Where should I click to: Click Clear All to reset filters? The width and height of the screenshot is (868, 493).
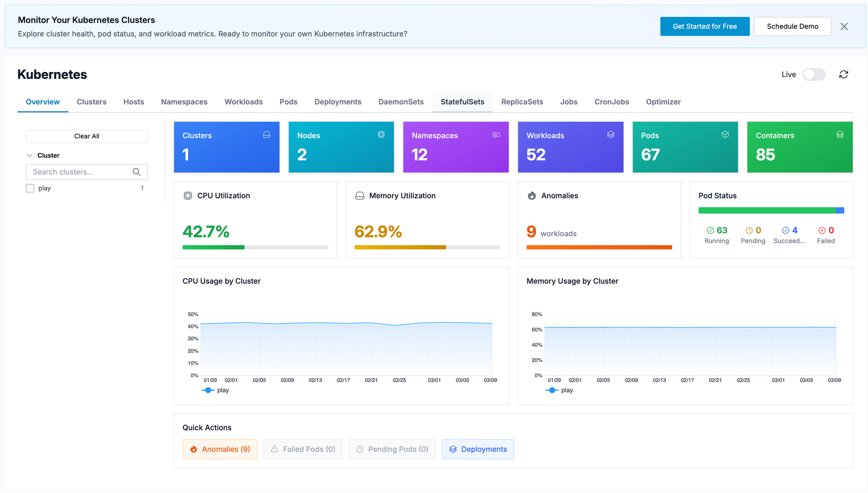pos(86,136)
